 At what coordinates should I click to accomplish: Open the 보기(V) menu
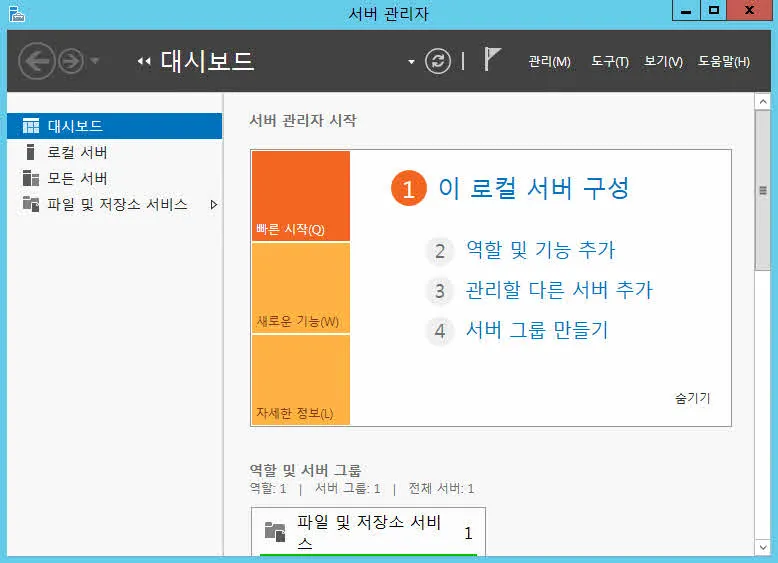pos(663,62)
